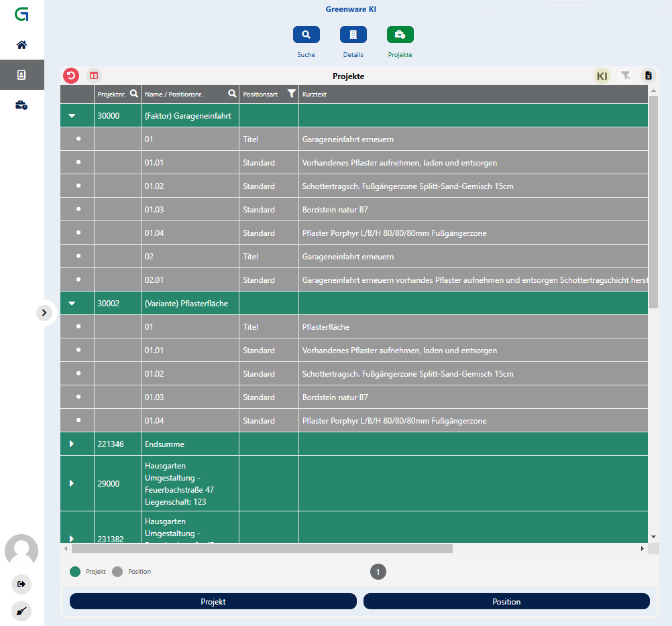Switch to the Suche tab label

click(x=306, y=55)
